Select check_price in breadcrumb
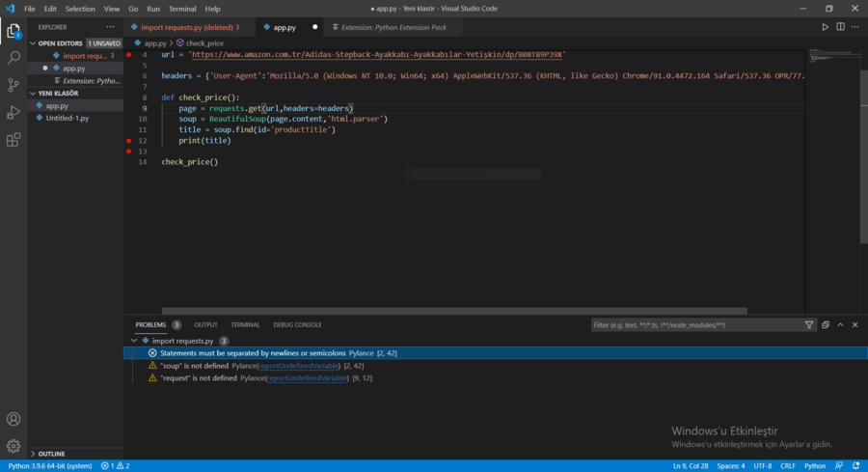Image resolution: width=868 pixels, height=472 pixels. click(200, 42)
